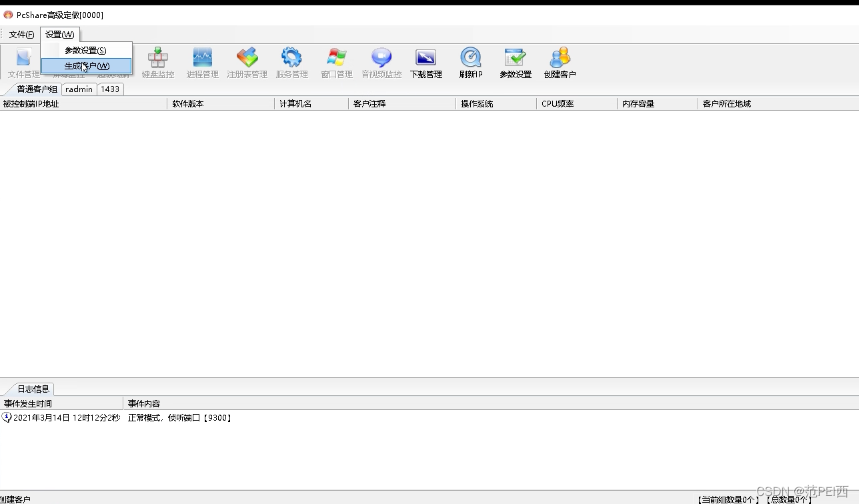Viewport: 859px width, 504px height.
Task: Open the 注册表管理 registry manager
Action: click(247, 63)
